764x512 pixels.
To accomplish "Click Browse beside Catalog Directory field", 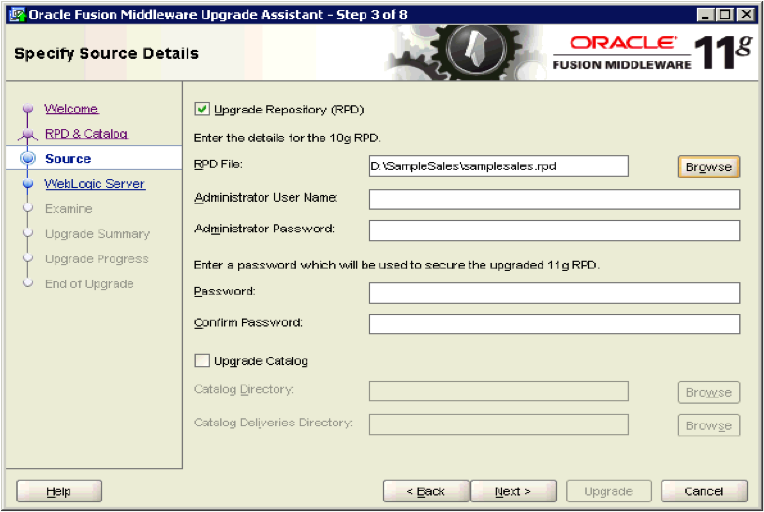I will point(708,392).
